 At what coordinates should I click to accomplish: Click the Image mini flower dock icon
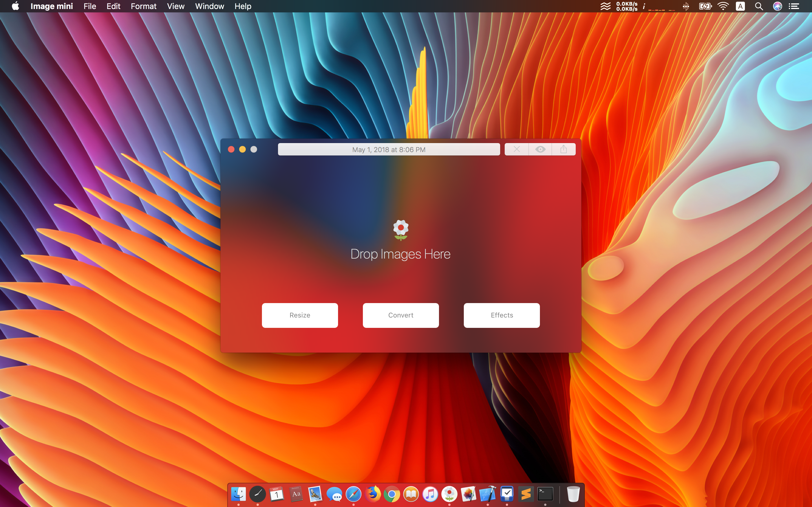click(449, 494)
